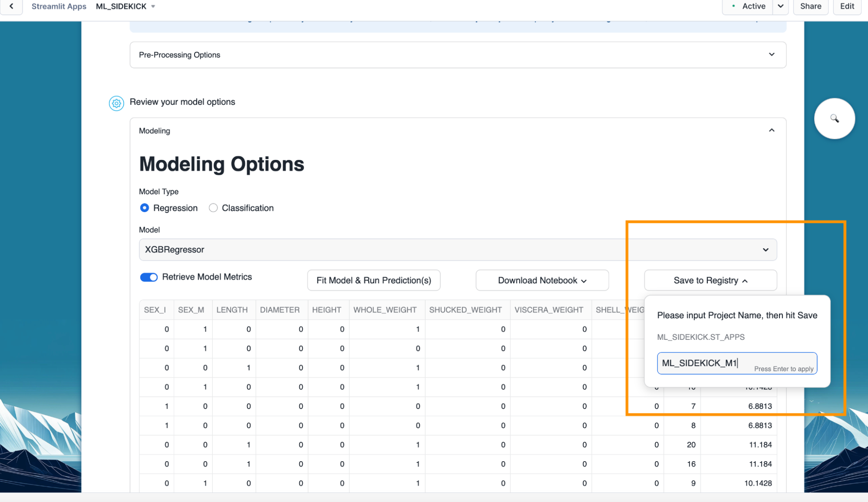Click the Share button
The image size is (868, 502).
810,7
